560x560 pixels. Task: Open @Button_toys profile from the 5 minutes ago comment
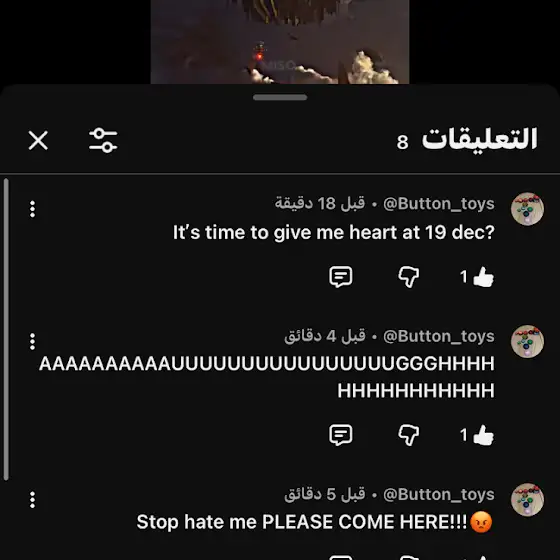point(439,495)
